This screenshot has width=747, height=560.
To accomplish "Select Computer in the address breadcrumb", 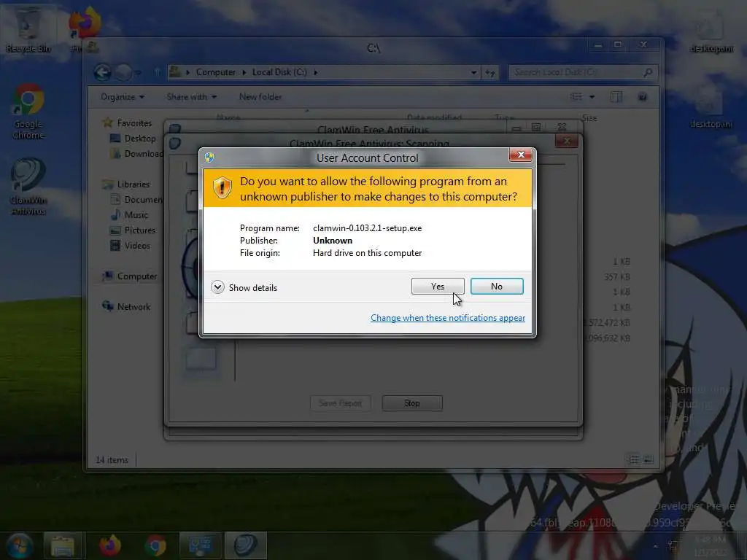I will (216, 72).
